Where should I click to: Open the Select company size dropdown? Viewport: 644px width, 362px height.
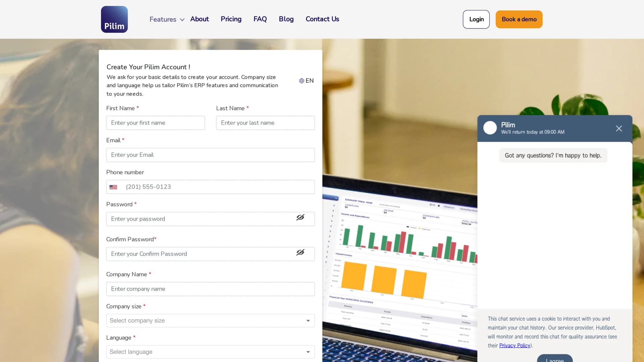210,320
